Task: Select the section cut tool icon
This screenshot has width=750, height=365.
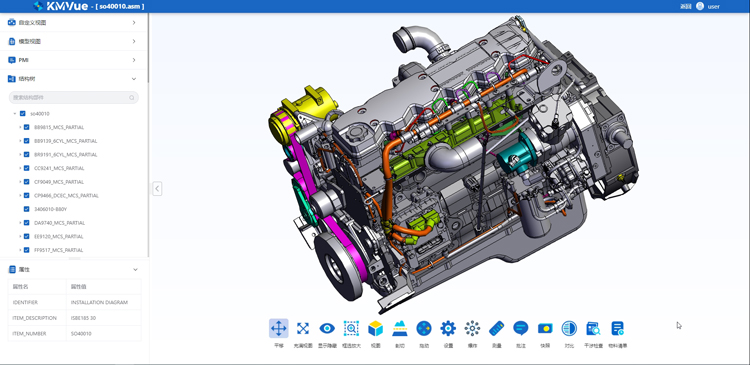Action: (x=400, y=328)
